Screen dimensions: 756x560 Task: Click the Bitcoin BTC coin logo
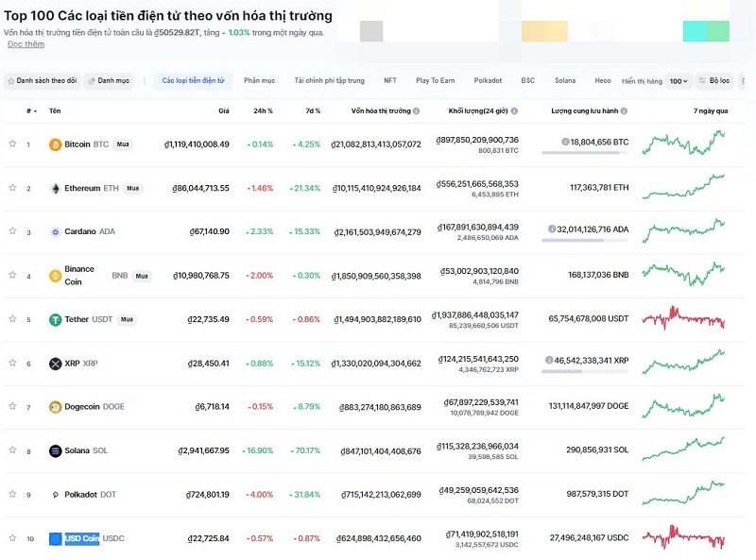(54, 146)
